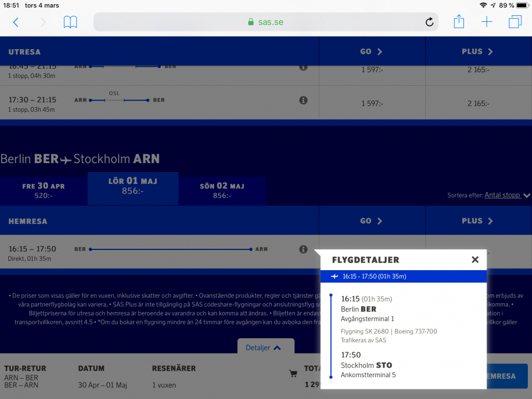This screenshot has height=399, width=532.
Task: Open Safari bookmarks book icon
Action: pyautogui.click(x=70, y=22)
